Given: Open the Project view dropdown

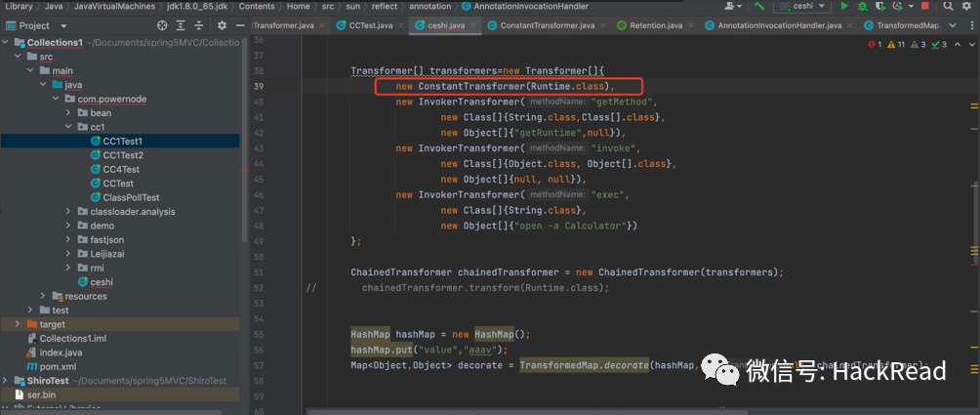Looking at the screenshot, I should click(36, 25).
